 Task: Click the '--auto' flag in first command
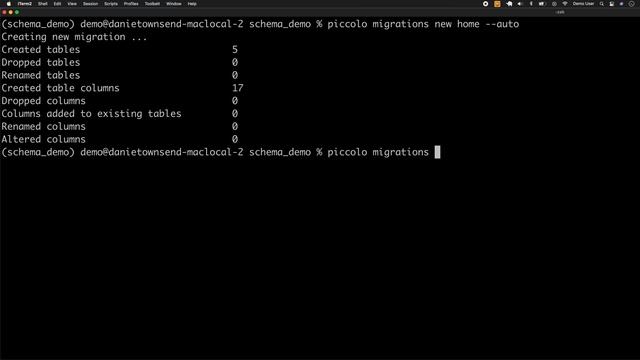tap(502, 24)
